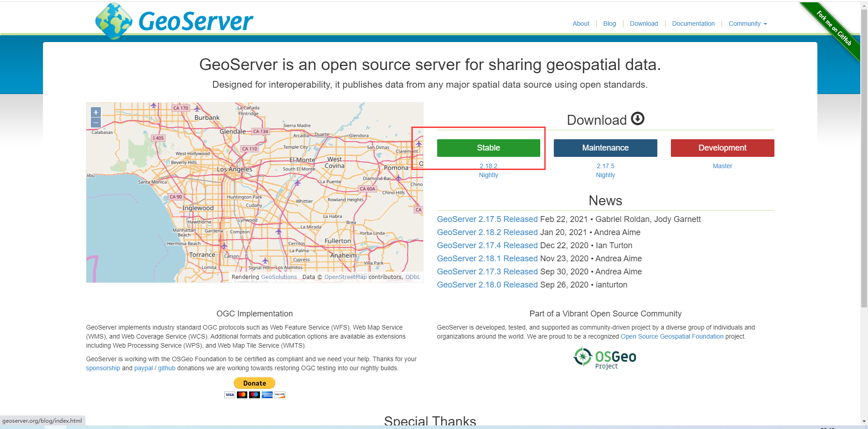Screen dimensions: 868x429
Task: Zoom in on the map with plus button
Action: pos(96,112)
